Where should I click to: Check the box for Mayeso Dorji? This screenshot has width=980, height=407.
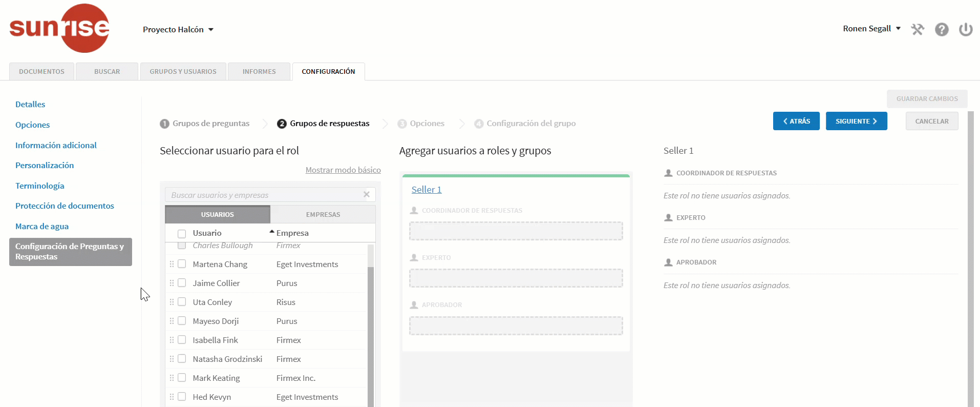tap(182, 321)
